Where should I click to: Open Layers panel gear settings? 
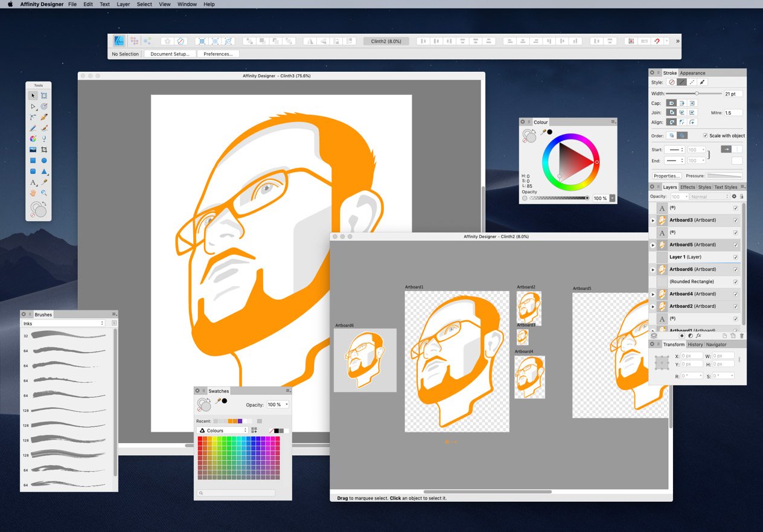(734, 196)
